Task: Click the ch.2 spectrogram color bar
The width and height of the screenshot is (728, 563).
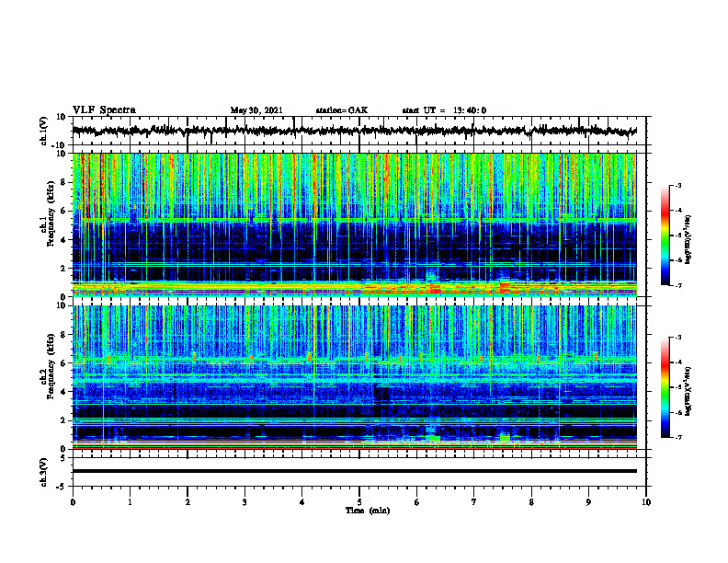Action: [665, 387]
